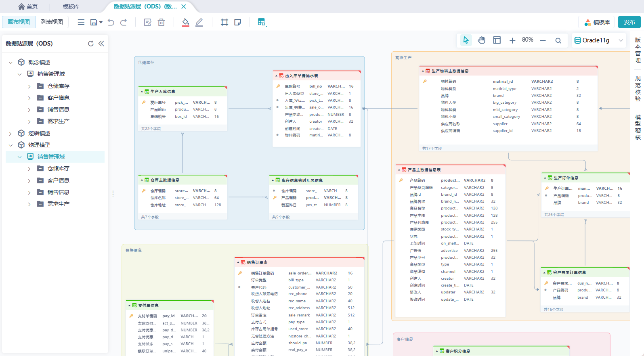
Task: Collapse the 概念模型 tree node
Action: click(x=10, y=62)
